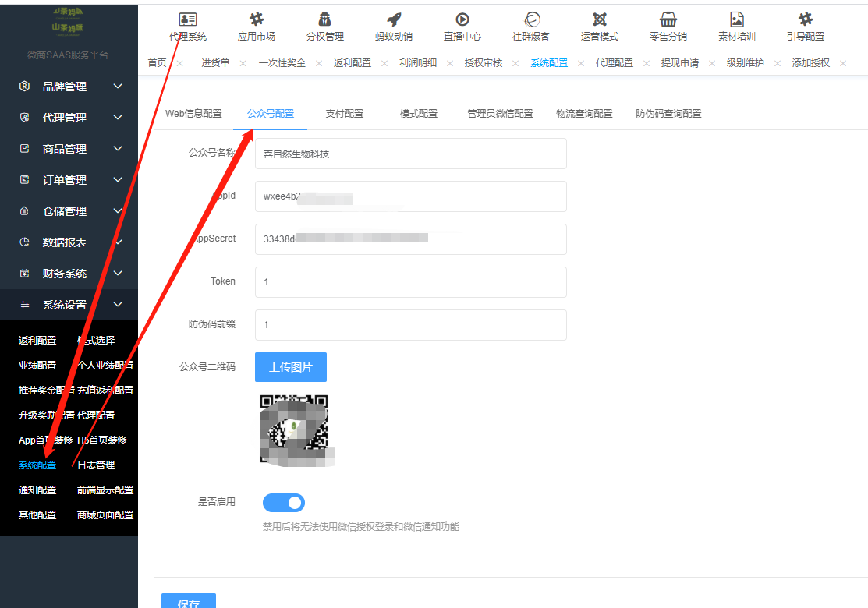The image size is (868, 608).
Task: Click the 应用市场 icon
Action: (257, 20)
